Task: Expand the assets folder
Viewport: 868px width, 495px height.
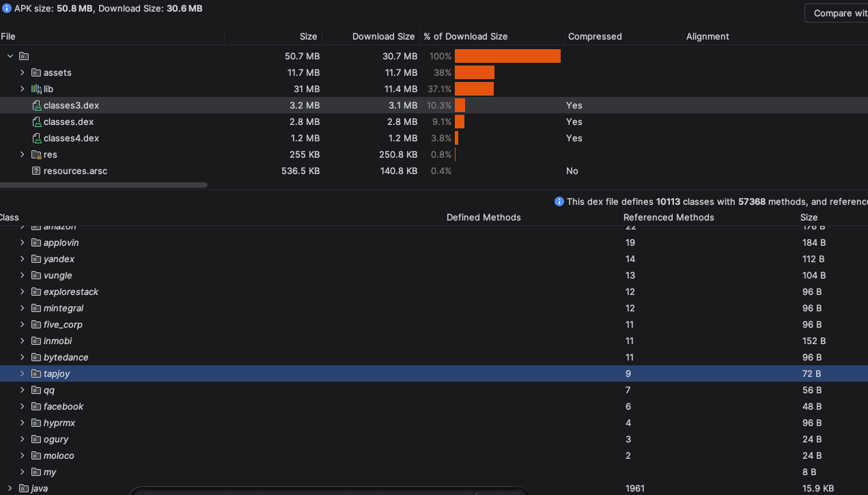Action: (23, 72)
